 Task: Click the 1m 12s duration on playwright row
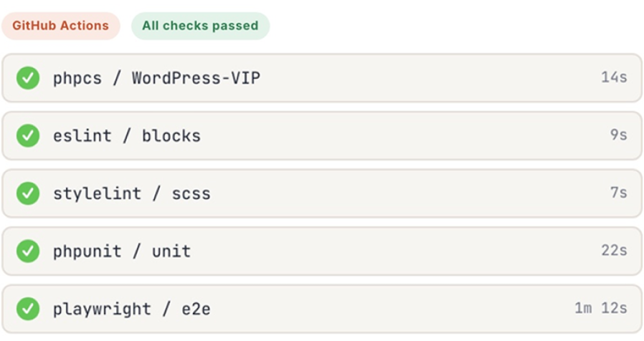click(x=601, y=308)
